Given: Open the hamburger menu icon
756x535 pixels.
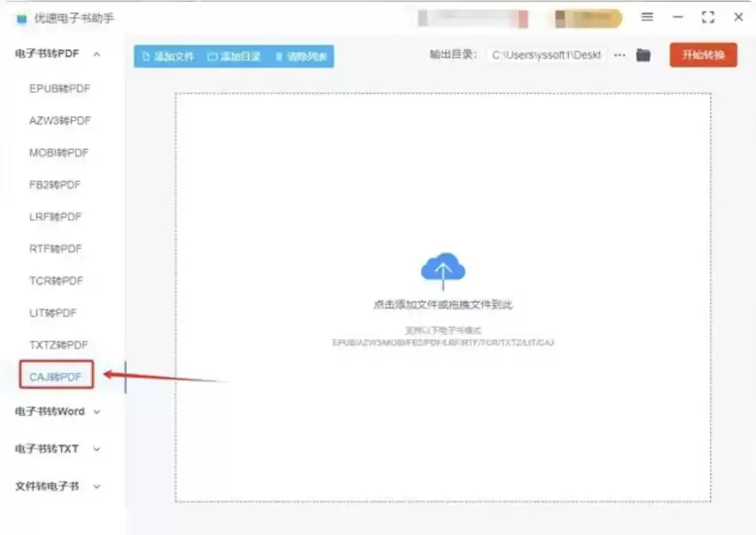Looking at the screenshot, I should (x=647, y=18).
